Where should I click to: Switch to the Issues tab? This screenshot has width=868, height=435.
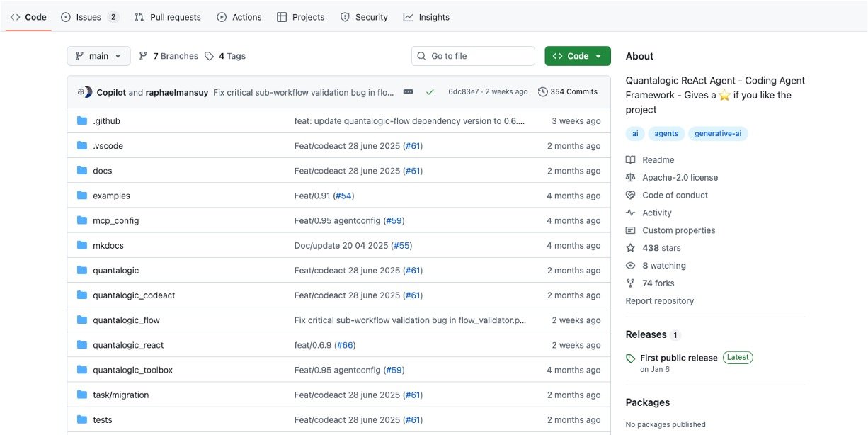(89, 17)
